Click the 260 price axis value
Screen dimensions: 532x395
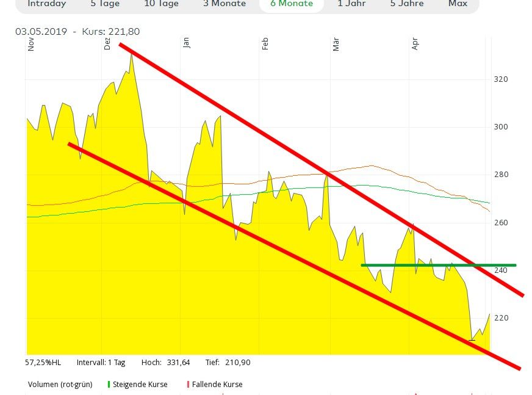501,222
